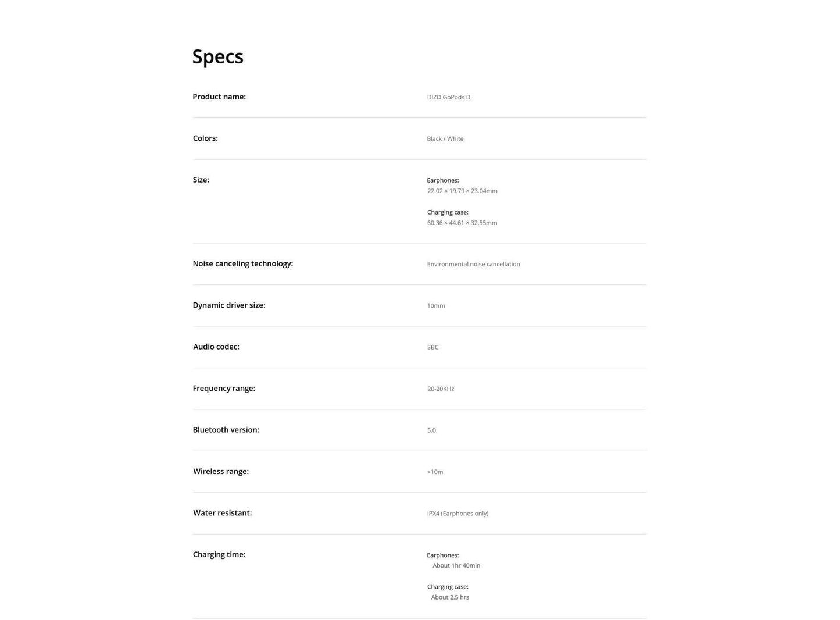Screen dimensions: 840x620
Task: Click the Size label
Action: pos(201,180)
